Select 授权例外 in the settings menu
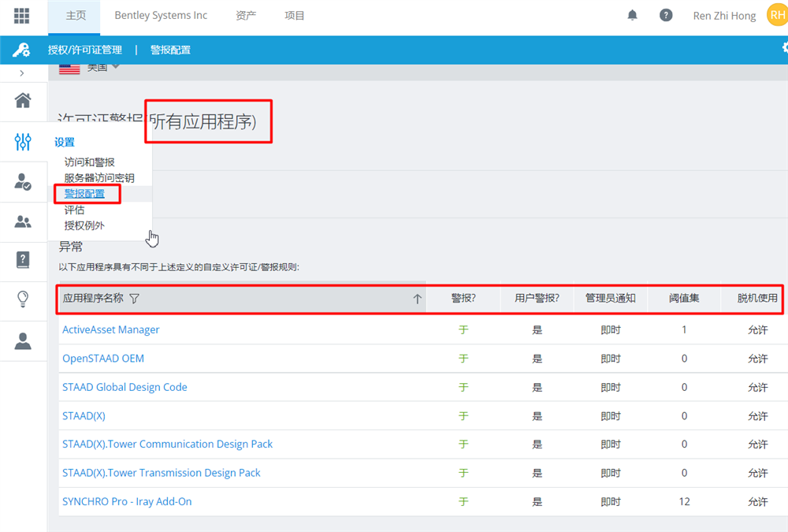788x532 pixels. click(84, 225)
